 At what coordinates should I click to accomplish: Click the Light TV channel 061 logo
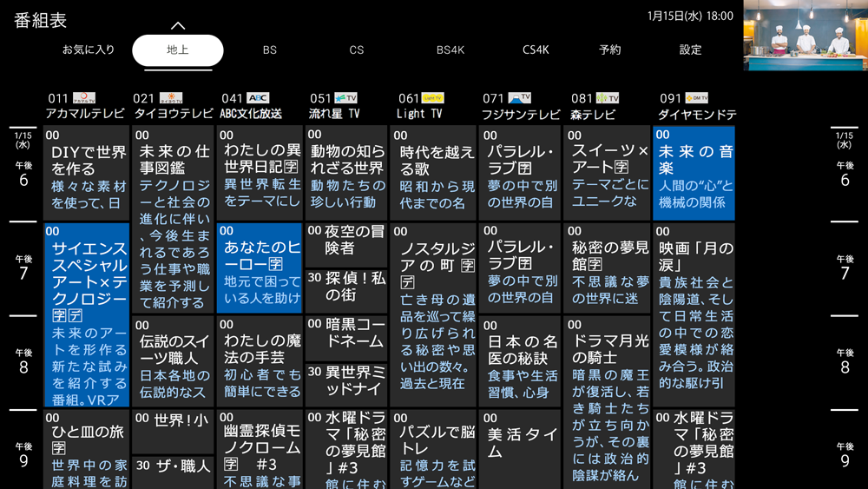432,98
